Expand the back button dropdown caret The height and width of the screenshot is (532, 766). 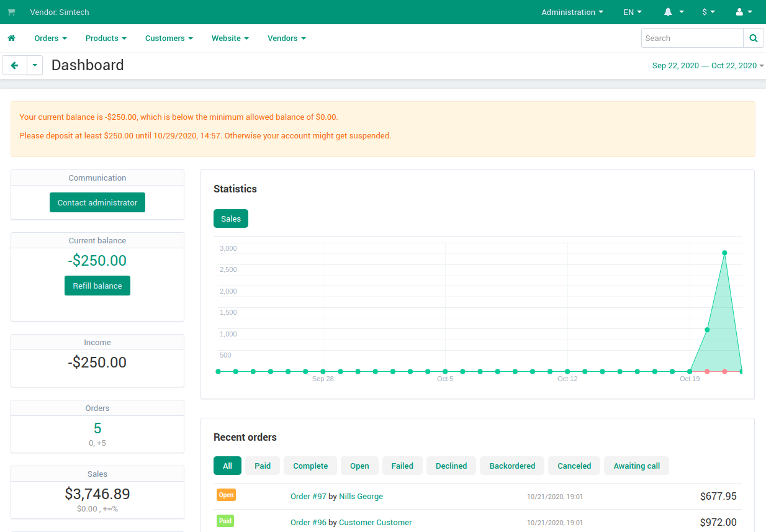35,65
